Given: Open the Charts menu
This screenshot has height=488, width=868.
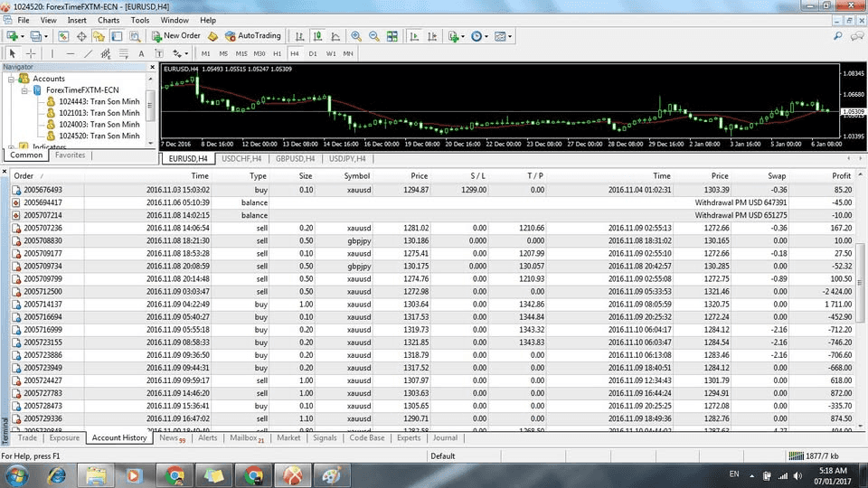Looking at the screenshot, I should point(108,20).
